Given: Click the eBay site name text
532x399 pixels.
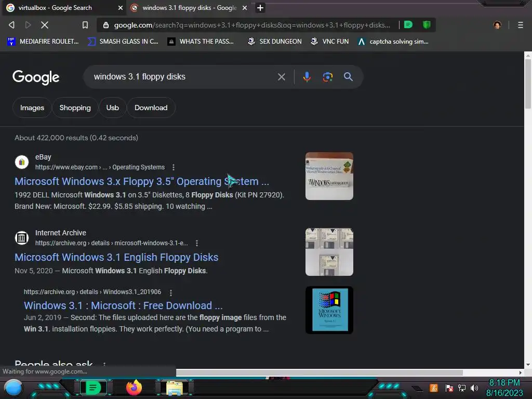Looking at the screenshot, I should click(x=43, y=157).
